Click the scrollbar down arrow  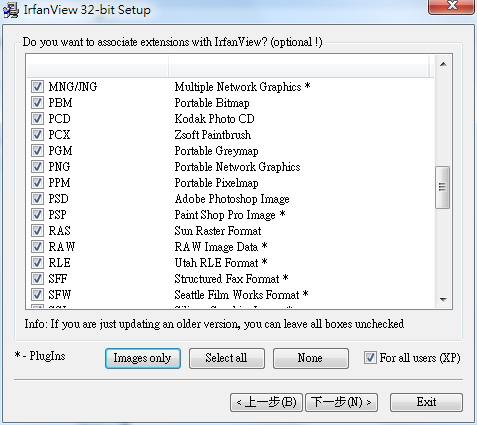click(443, 300)
